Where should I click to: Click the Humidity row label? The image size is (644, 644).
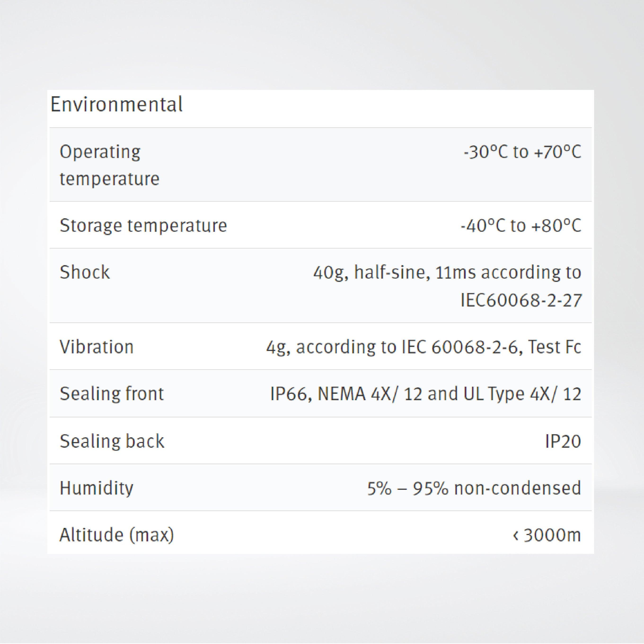pos(96,488)
